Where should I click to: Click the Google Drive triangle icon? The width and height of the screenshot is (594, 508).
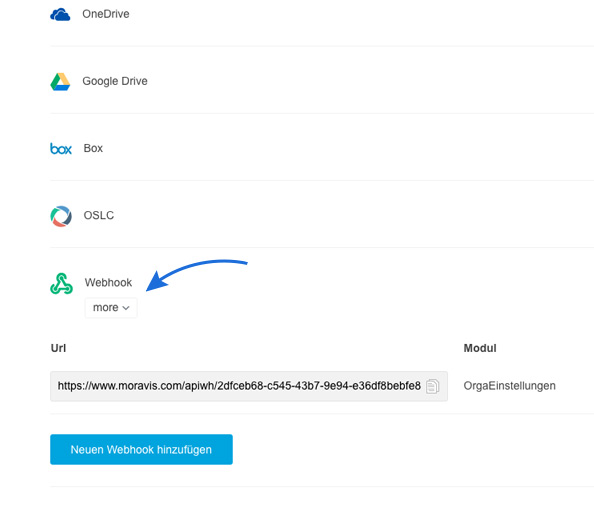pos(60,81)
